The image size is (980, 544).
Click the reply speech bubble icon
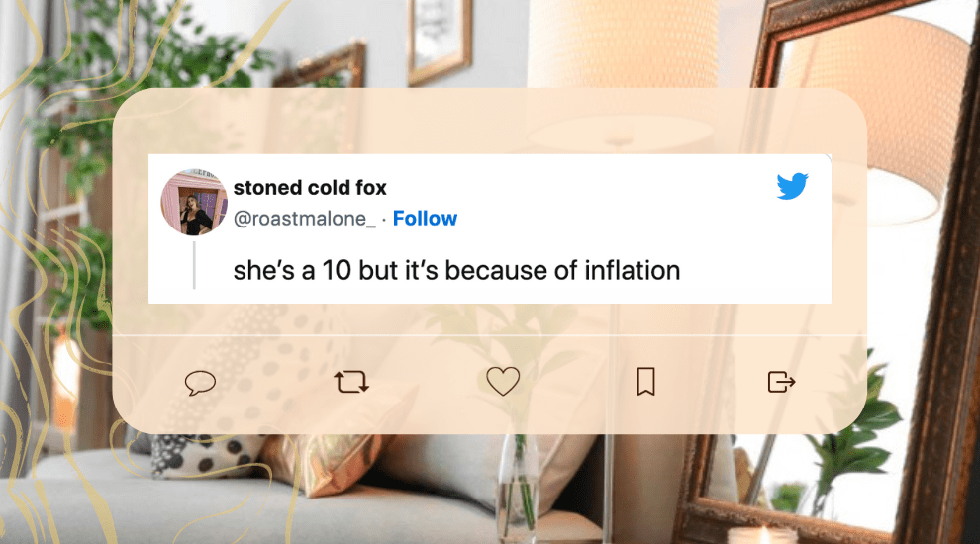point(200,382)
